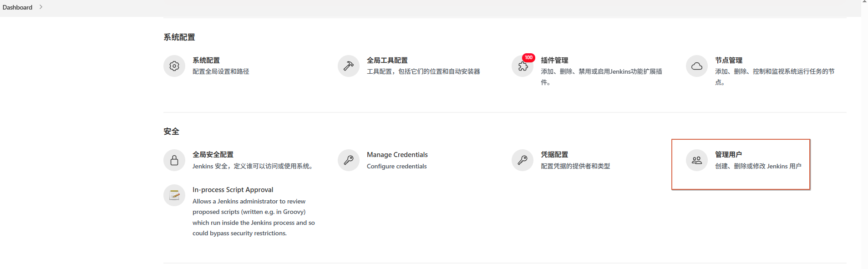Click the In-process Script Approval notepad icon
The width and height of the screenshot is (868, 269).
(x=174, y=195)
